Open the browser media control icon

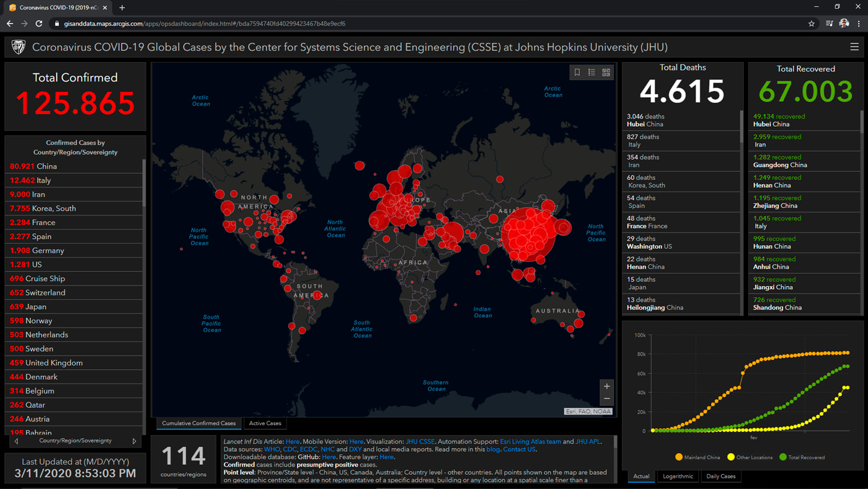tap(829, 24)
